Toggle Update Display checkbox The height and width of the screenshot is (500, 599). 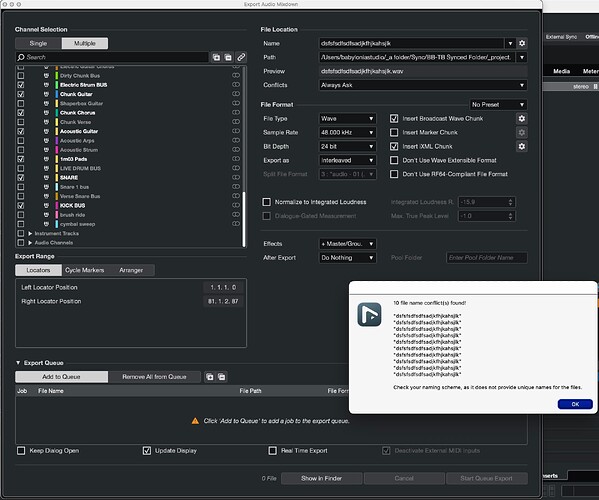click(147, 451)
